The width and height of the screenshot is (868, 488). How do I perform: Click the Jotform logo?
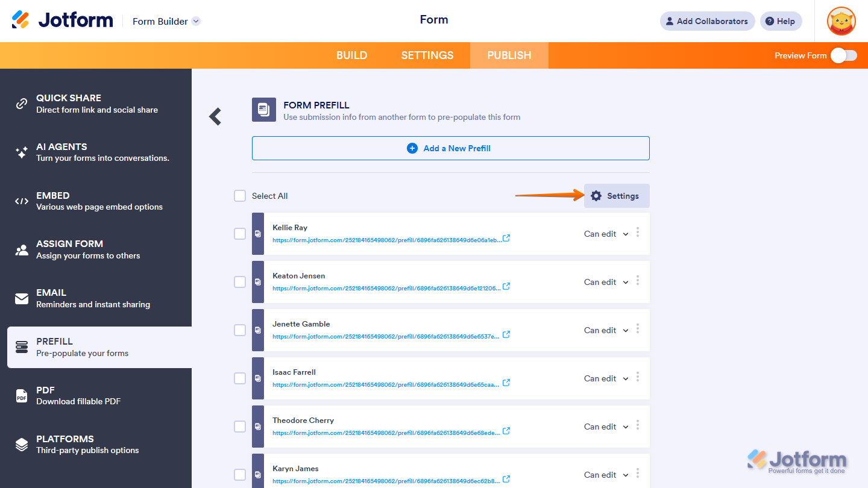click(62, 20)
